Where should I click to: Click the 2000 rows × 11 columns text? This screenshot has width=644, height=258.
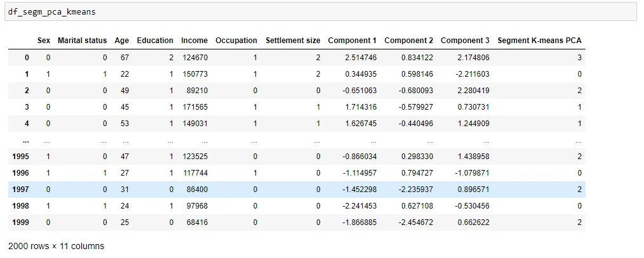(56, 245)
